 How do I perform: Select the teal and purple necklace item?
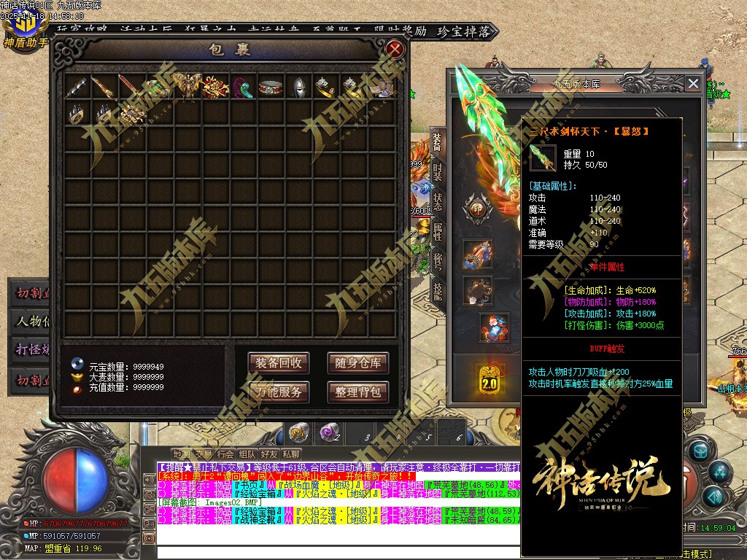point(243,87)
